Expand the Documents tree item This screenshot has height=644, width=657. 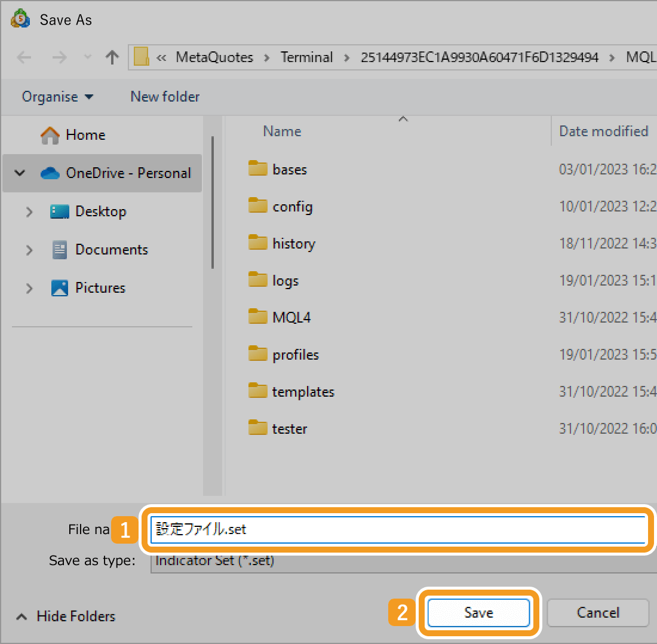click(29, 250)
